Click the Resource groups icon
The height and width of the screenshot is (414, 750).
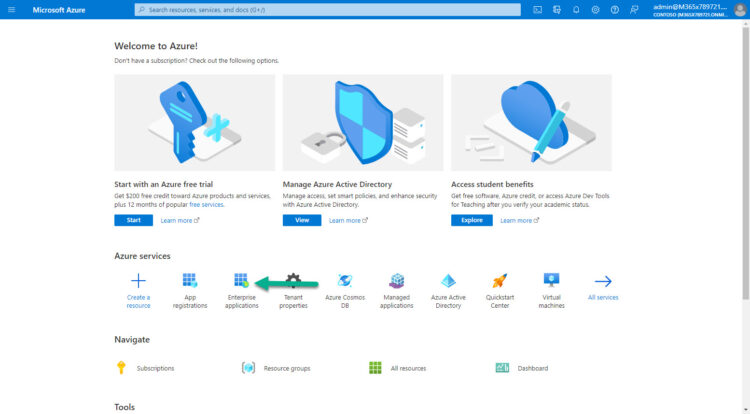coord(248,368)
